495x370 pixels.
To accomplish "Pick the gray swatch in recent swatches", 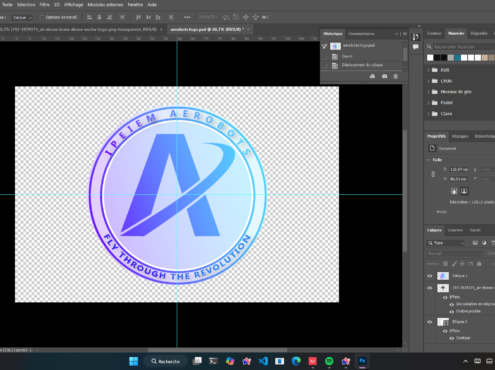I will (451, 58).
